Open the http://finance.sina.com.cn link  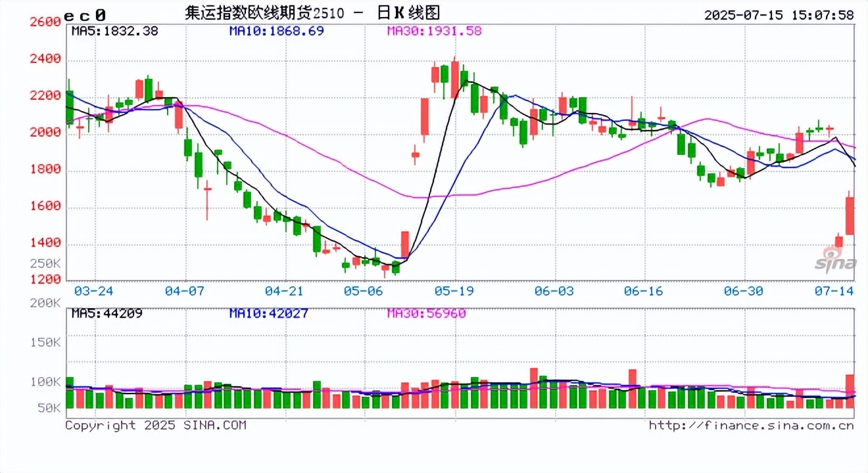pos(752,425)
